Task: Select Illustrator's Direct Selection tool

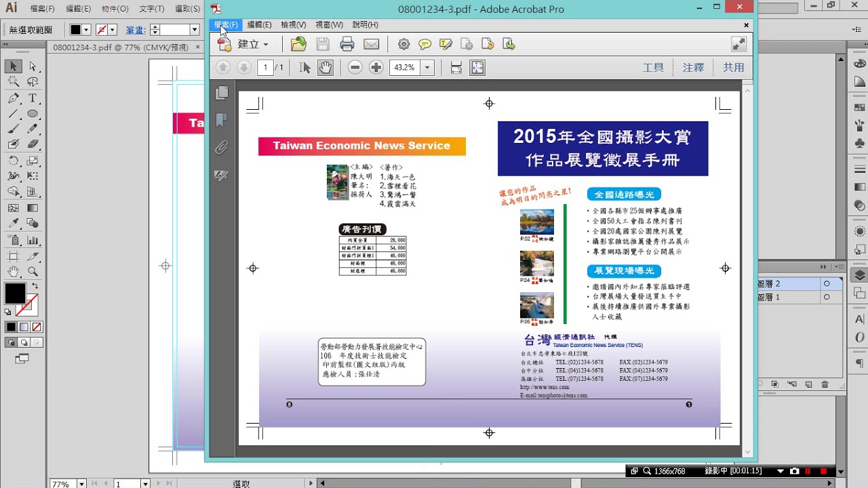Action: 33,66
